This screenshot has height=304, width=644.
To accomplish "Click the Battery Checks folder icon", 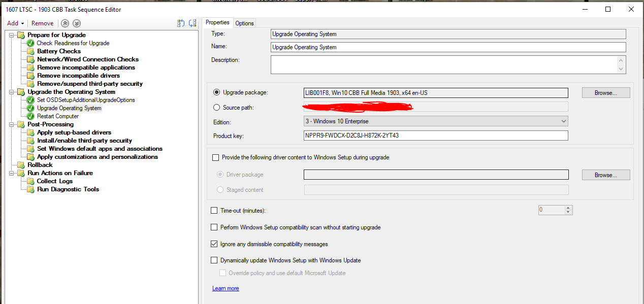I will [30, 51].
